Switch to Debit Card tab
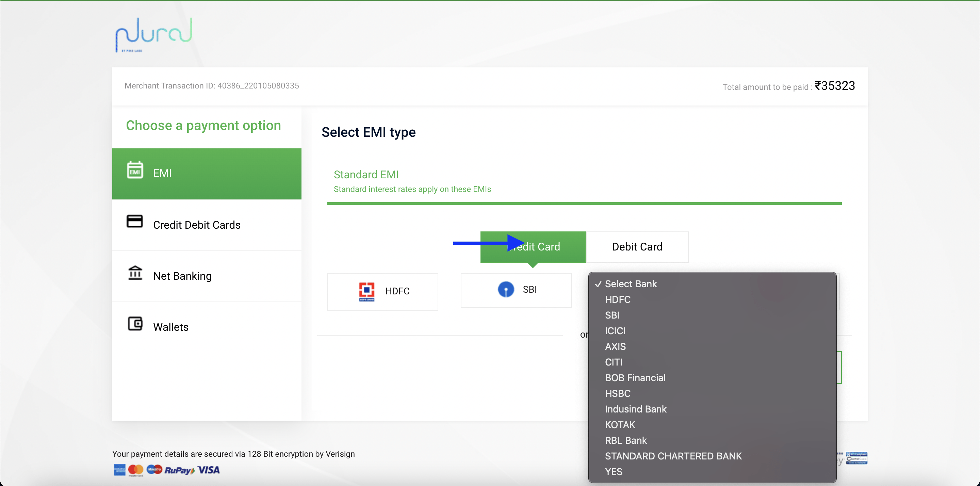 637,247
